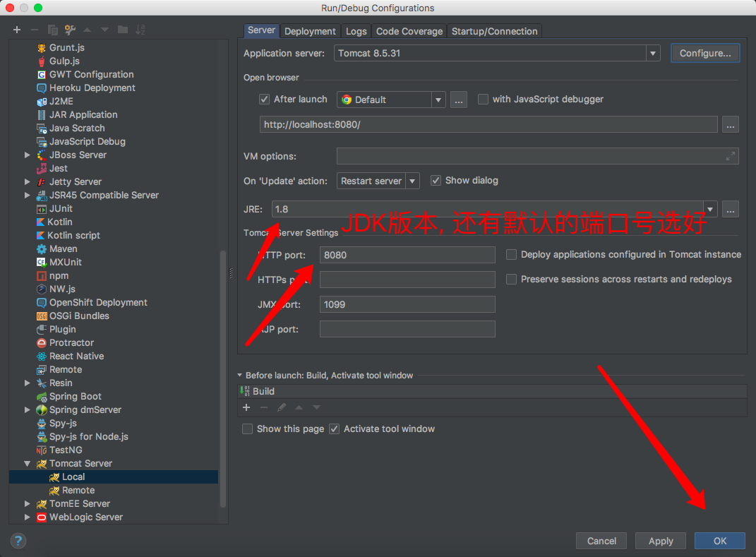Enable Deploy applications configured in Tomcat instance

click(511, 255)
